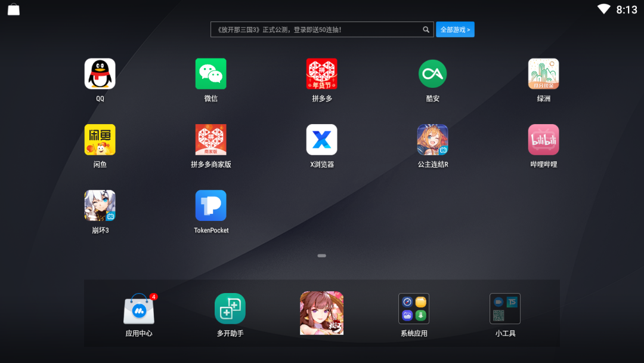Open the 小工具 tools folder
Image resolution: width=644 pixels, height=363 pixels.
[x=505, y=309]
